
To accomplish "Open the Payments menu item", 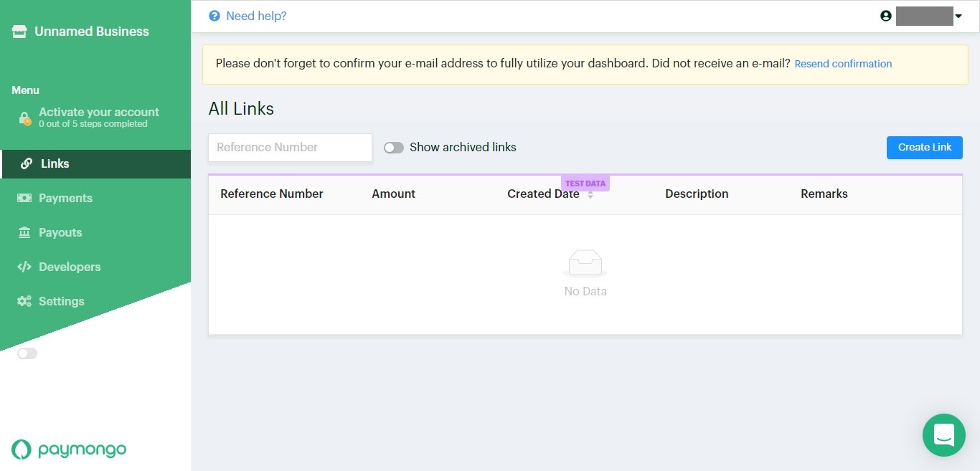I will point(65,198).
